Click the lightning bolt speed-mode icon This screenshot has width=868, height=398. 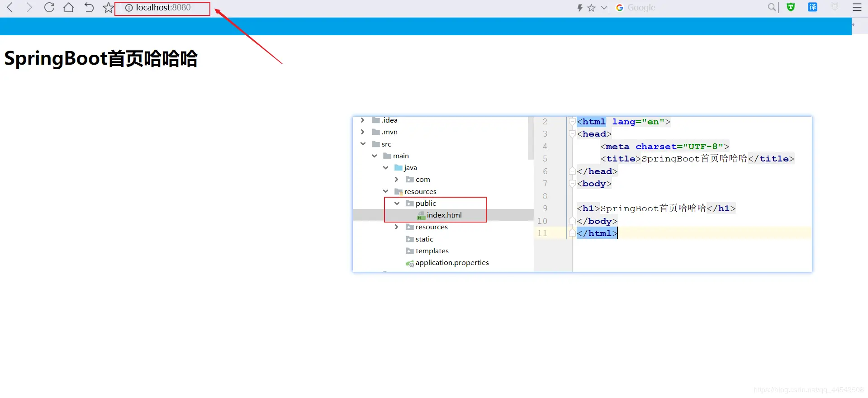coord(580,8)
